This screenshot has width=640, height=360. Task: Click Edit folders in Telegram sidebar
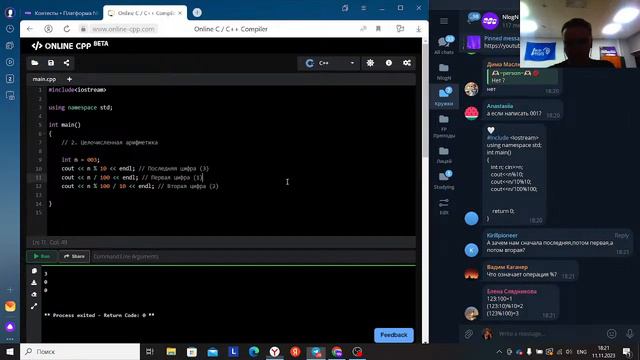(x=444, y=207)
